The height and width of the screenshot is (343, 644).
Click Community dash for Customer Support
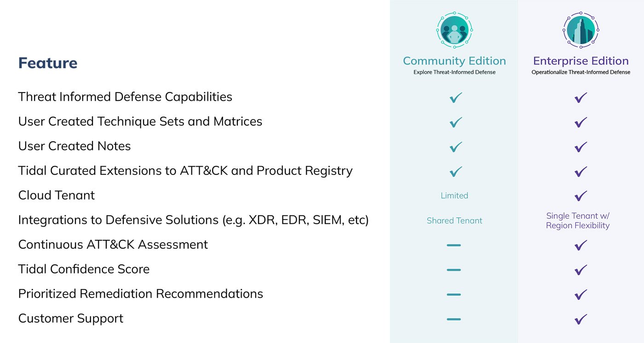tap(454, 319)
